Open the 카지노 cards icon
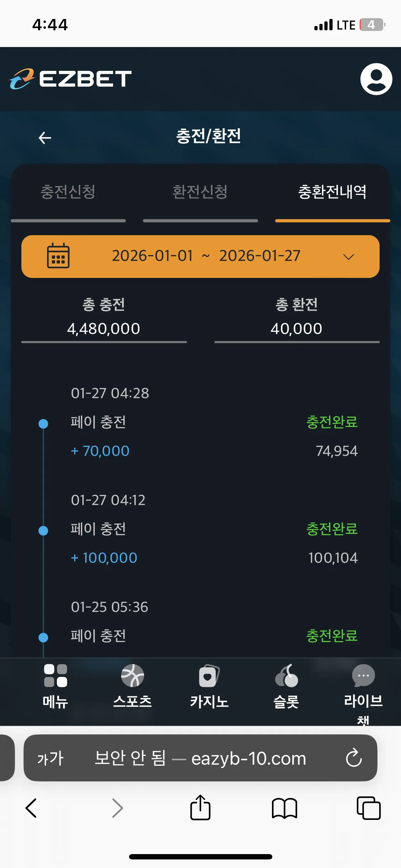Screen dimensions: 401x868 [x=209, y=676]
